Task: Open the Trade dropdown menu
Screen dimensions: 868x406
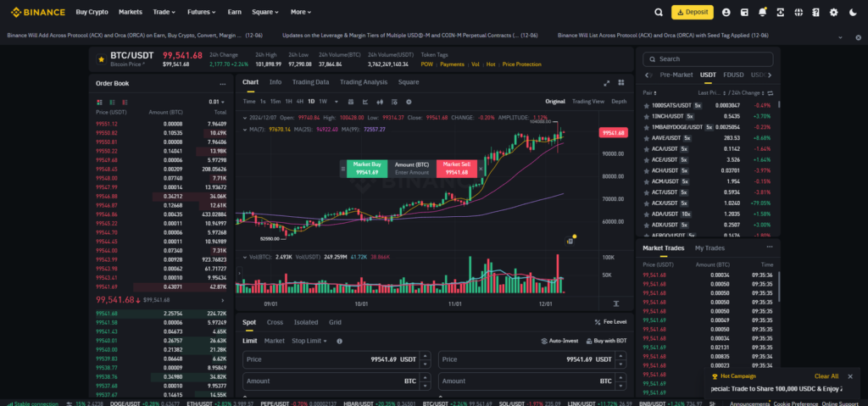Action: coord(164,12)
